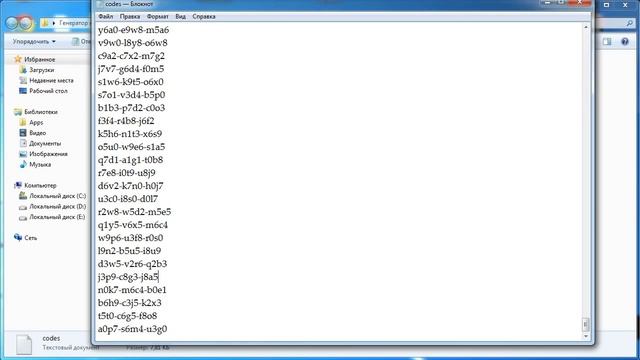Click the line u3c0-i8s0-d0l7
The image size is (640, 360).
[x=128, y=199]
